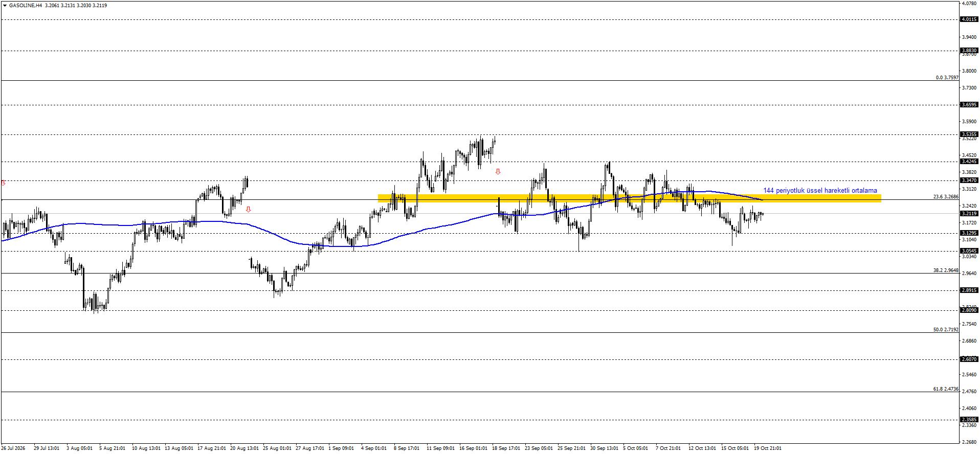Click the 4.0115 level price tag
This screenshot has width=980, height=454.
pos(969,19)
